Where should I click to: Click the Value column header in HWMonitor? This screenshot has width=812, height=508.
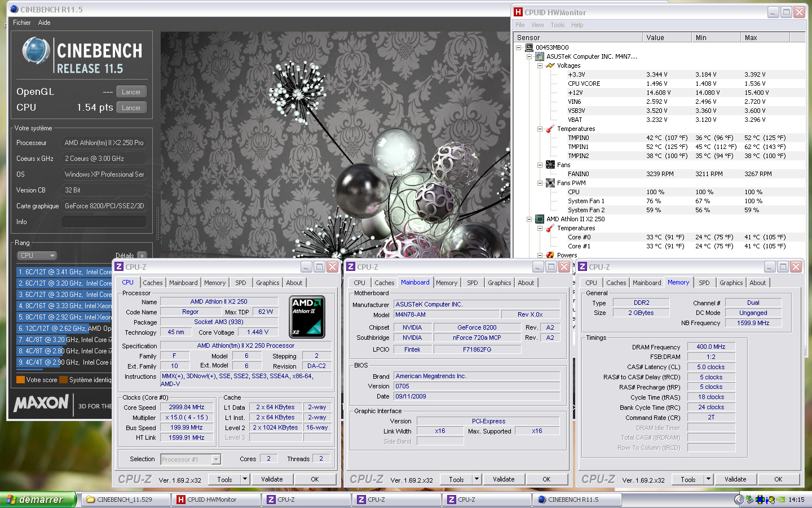(x=667, y=38)
